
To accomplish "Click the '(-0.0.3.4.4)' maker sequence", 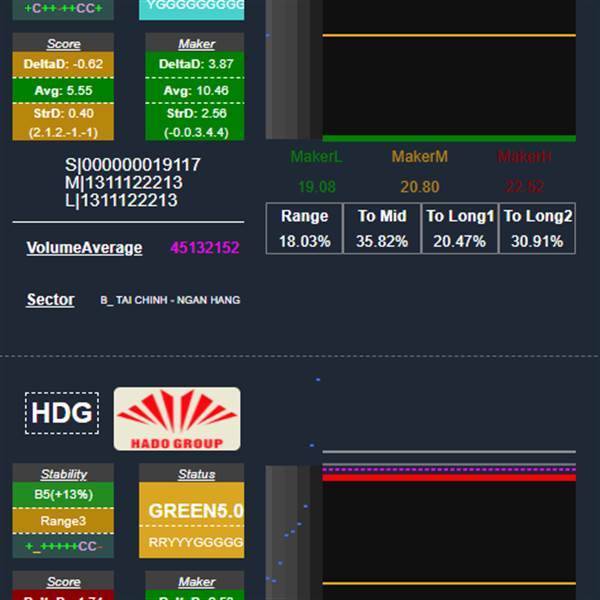I will click(195, 132).
